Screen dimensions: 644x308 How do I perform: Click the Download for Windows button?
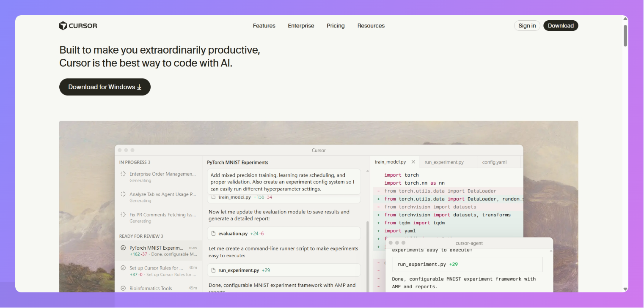(105, 87)
